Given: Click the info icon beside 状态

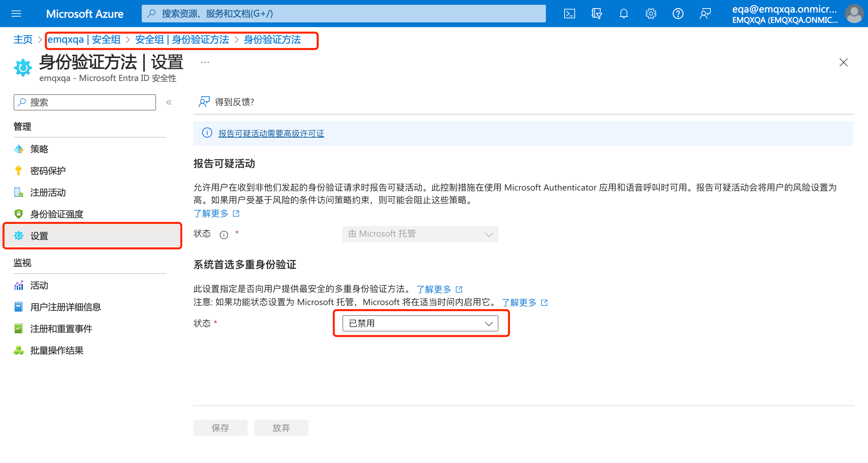Looking at the screenshot, I should pyautogui.click(x=223, y=234).
